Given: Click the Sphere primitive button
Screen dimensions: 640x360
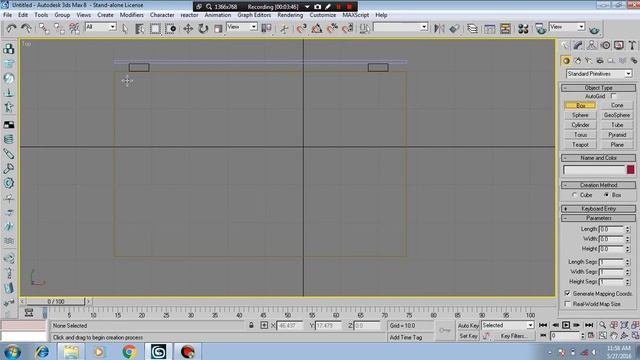Looking at the screenshot, I should (x=580, y=115).
